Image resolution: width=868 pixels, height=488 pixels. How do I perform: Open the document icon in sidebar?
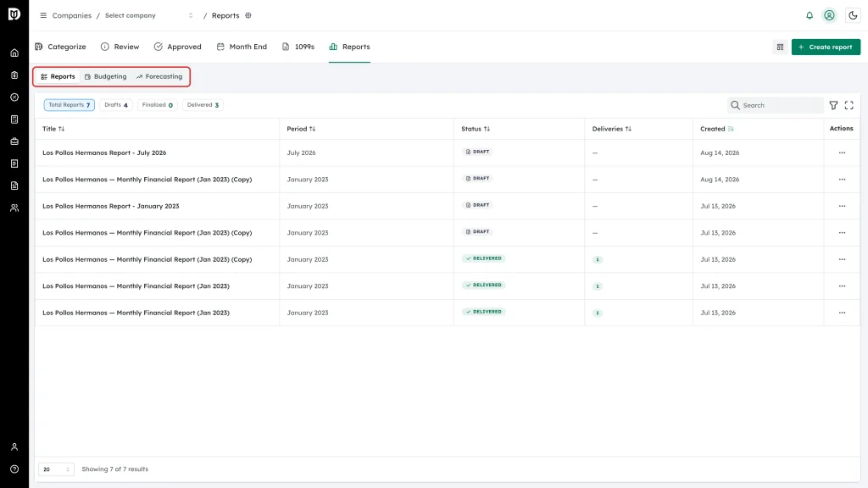14,186
